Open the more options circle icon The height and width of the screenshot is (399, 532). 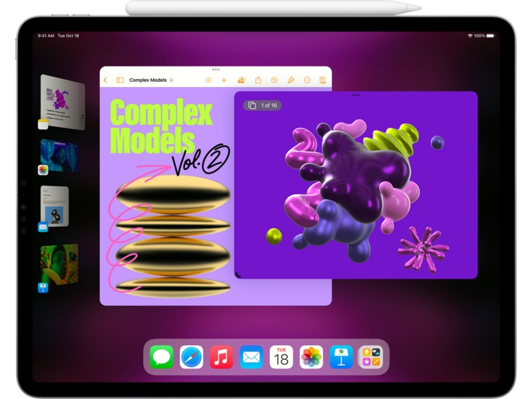(x=307, y=80)
